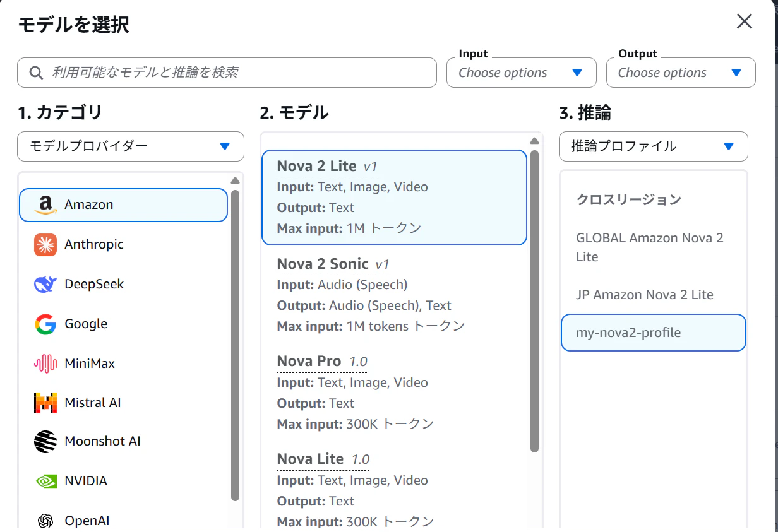
Task: Open the モデルプロバイダー category dropdown
Action: [131, 146]
